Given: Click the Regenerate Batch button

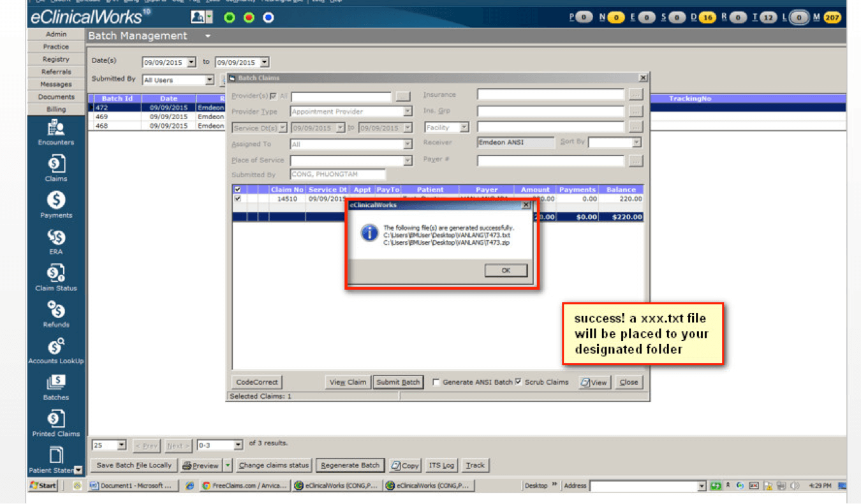Looking at the screenshot, I should click(350, 465).
